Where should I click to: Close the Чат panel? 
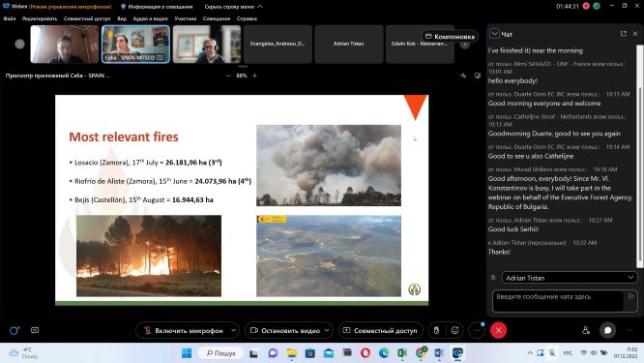[x=635, y=34]
